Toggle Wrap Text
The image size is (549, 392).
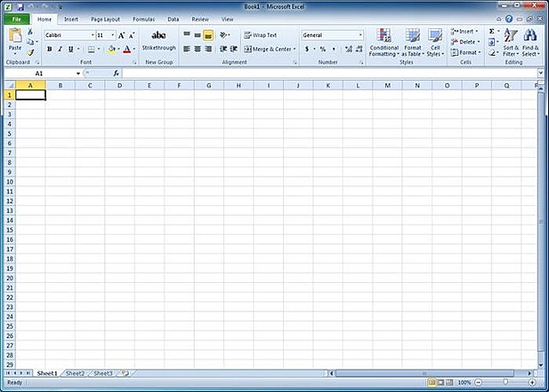[x=261, y=35]
